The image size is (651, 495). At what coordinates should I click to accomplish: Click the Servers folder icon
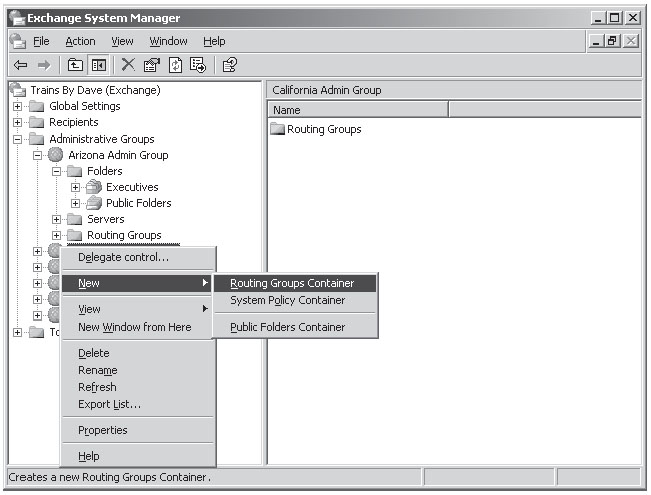(75, 219)
